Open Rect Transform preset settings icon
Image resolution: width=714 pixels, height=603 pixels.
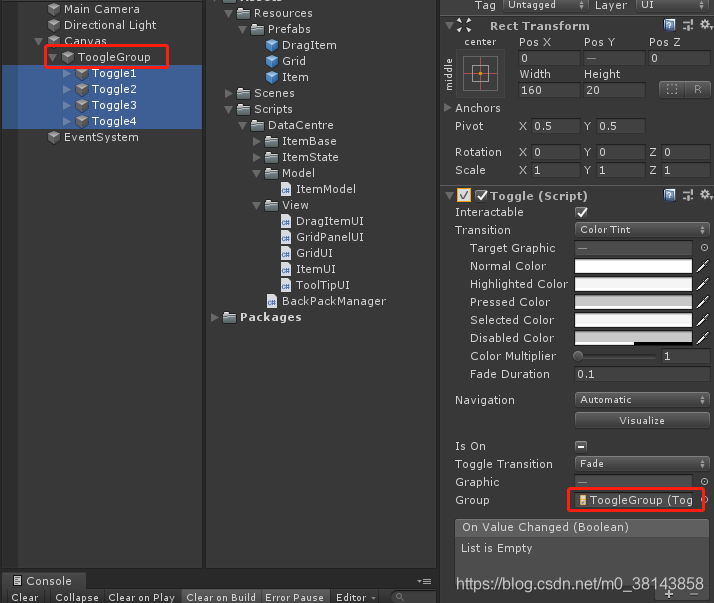point(688,25)
